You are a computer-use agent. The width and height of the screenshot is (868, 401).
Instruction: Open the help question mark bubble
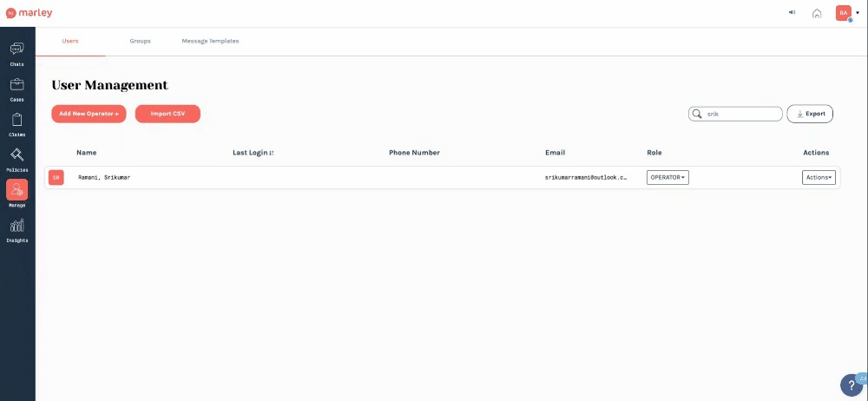click(x=852, y=385)
